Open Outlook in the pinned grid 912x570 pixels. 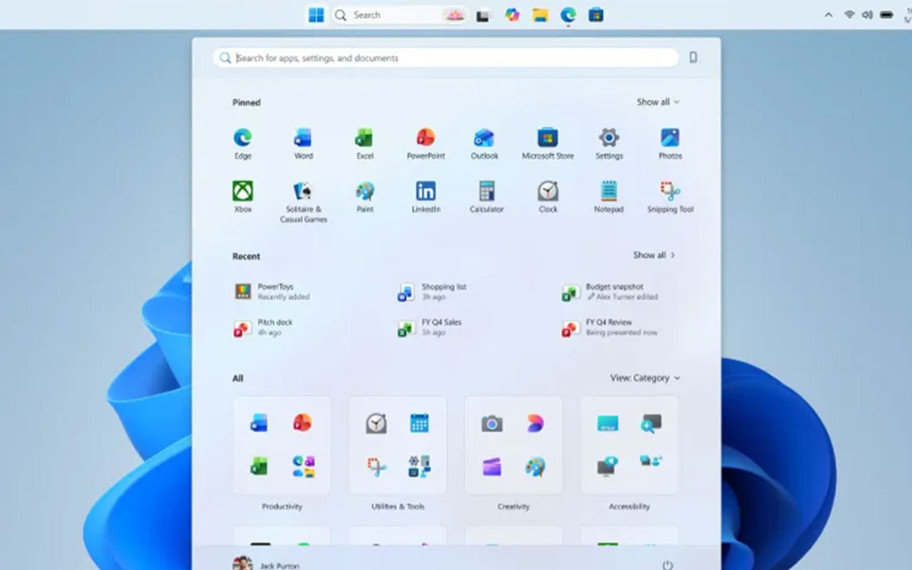click(484, 143)
